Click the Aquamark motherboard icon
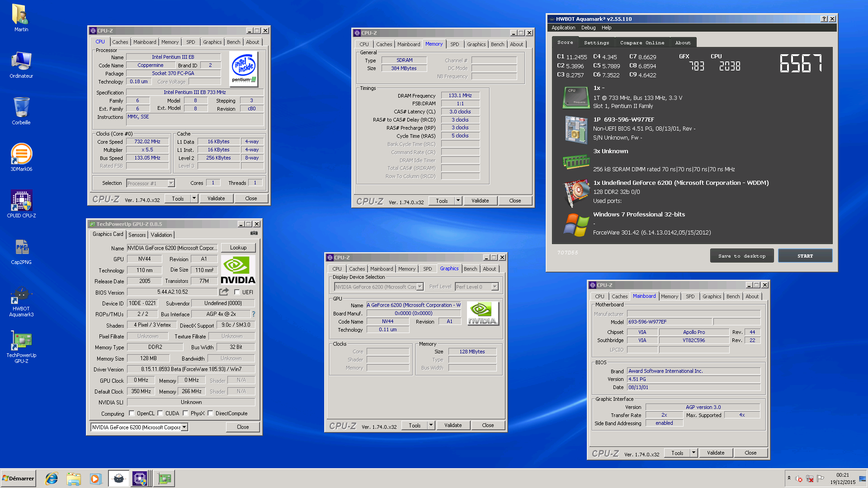This screenshot has height=488, width=868. tap(576, 130)
